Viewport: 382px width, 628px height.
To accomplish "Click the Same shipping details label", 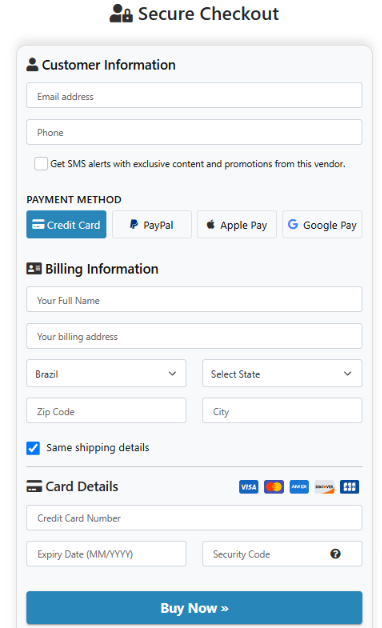I will point(98,447).
